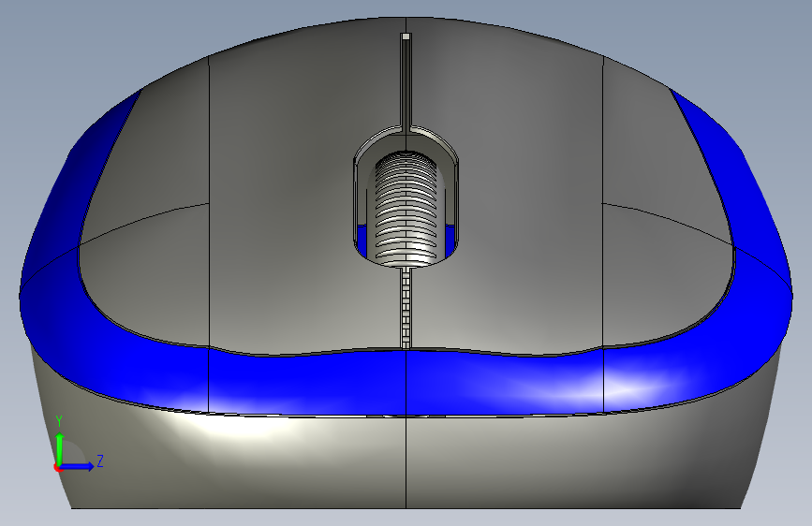Click the blue Z axis arrow of the triad

[78, 466]
